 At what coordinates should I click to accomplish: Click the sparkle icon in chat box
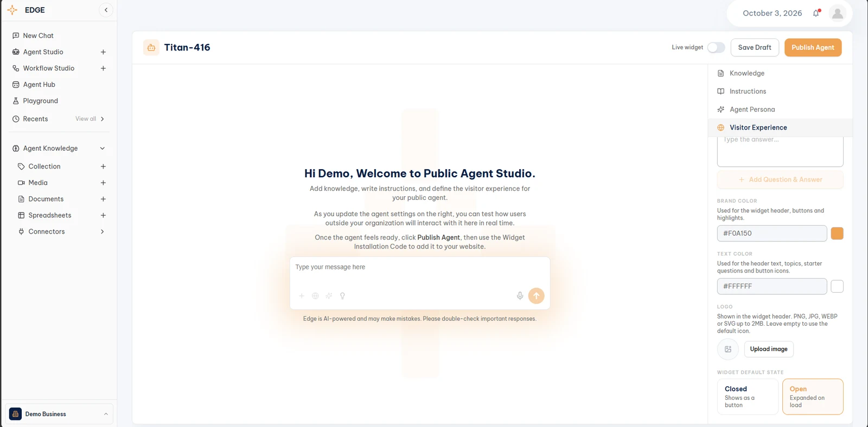(x=329, y=296)
